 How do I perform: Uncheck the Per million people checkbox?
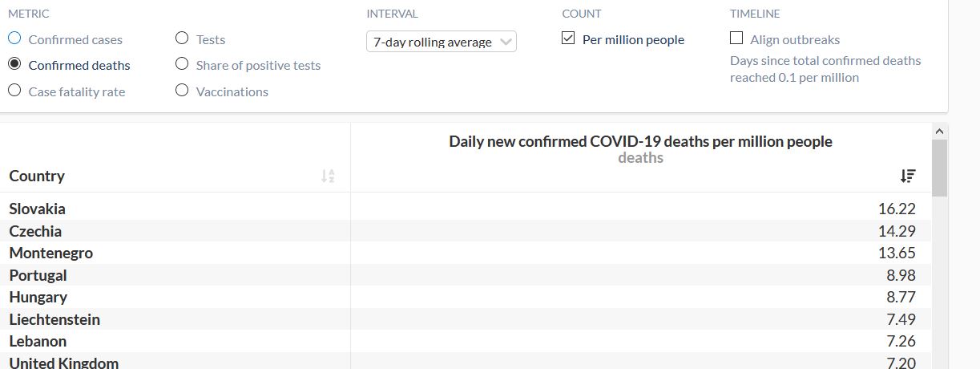point(568,39)
